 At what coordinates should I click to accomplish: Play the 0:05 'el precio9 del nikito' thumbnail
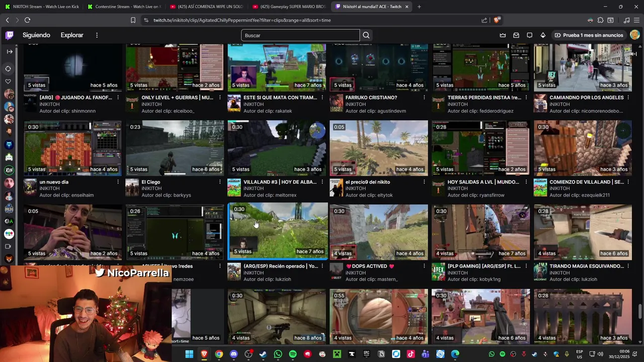point(379,148)
